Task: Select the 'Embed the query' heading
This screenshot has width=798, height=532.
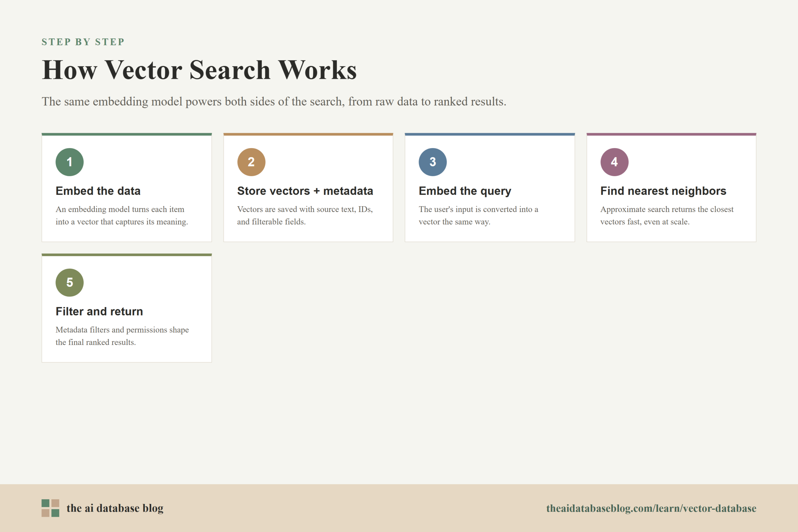Action: pos(465,191)
